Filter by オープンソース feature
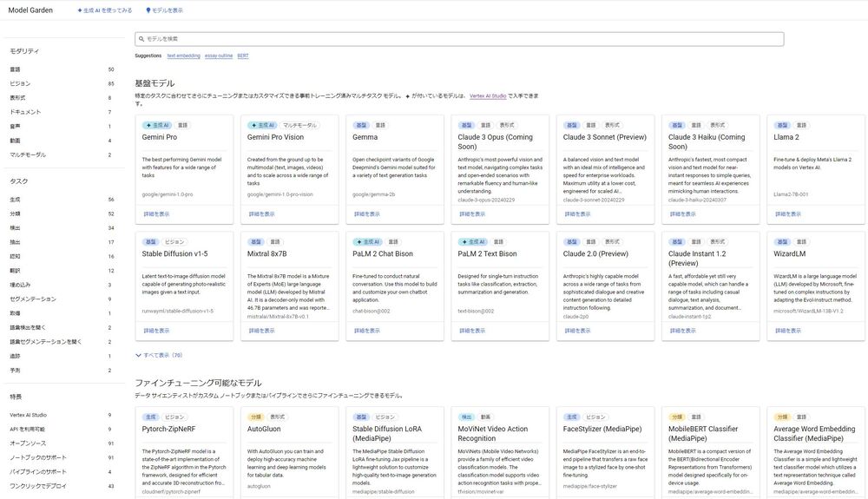Viewport: 868px width, 499px height. (x=62, y=443)
